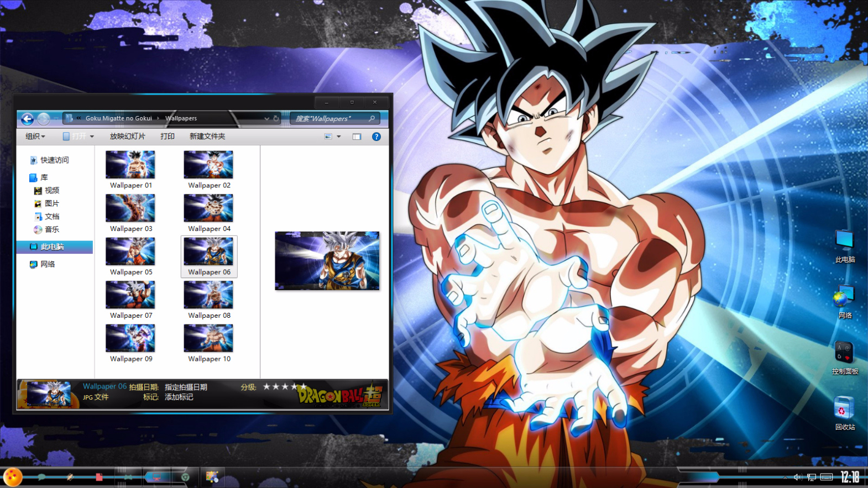Select Wallpaper 04 file

click(209, 213)
